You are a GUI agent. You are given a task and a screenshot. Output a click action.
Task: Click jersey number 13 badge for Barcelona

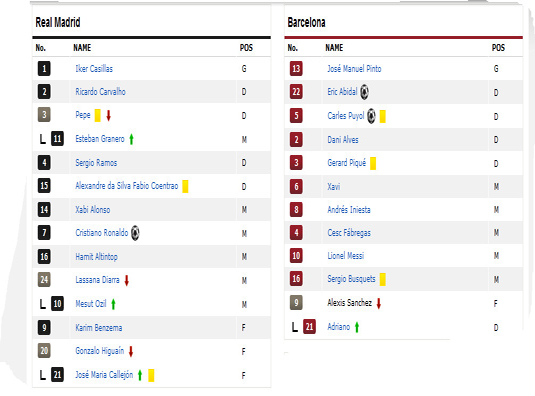click(x=296, y=69)
